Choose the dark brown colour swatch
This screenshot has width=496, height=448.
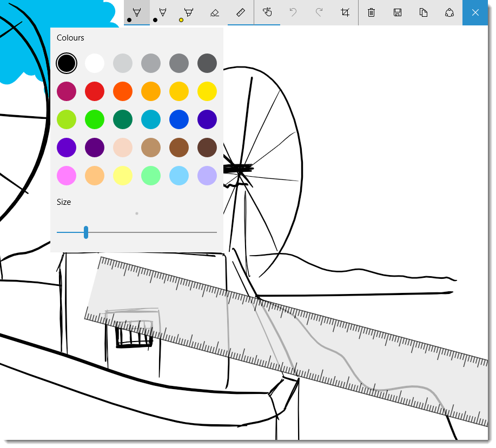click(x=207, y=148)
